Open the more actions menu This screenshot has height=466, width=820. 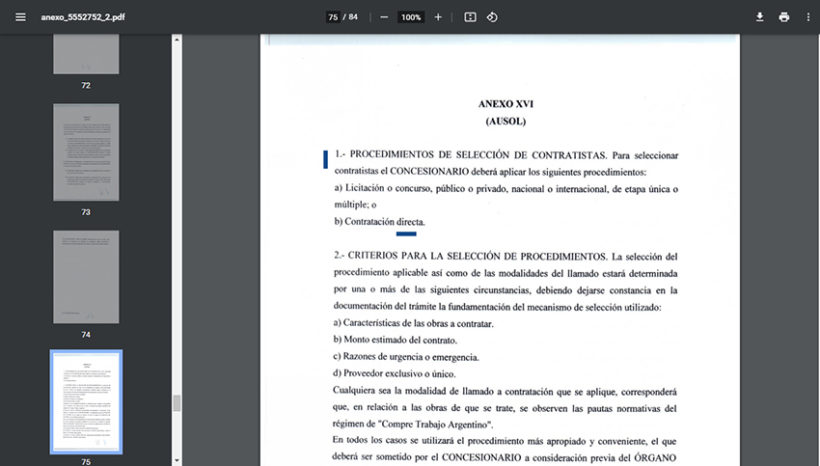(x=808, y=17)
